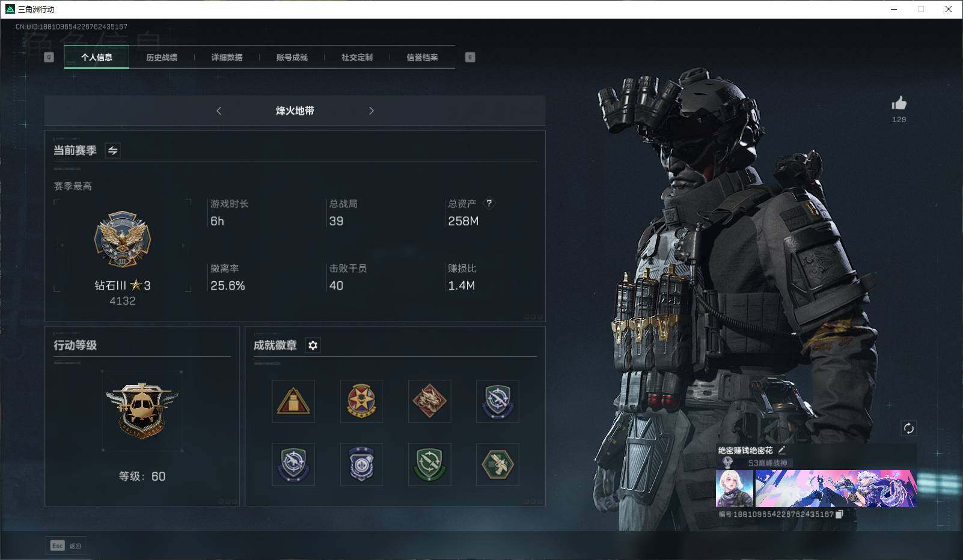Select the red dragon diamond badge
This screenshot has height=560, width=963.
(x=429, y=401)
